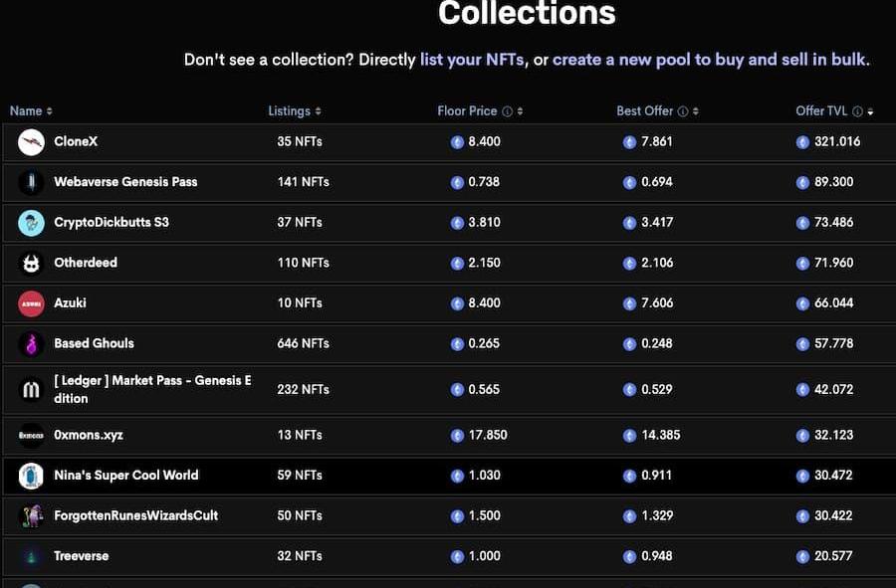Screen dimensions: 896x588
Task: Click ETH icon beside offer TVL 321.016
Action: (802, 142)
